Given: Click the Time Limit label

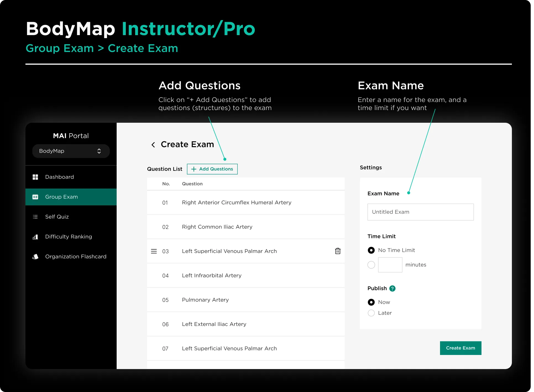Looking at the screenshot, I should (x=381, y=236).
